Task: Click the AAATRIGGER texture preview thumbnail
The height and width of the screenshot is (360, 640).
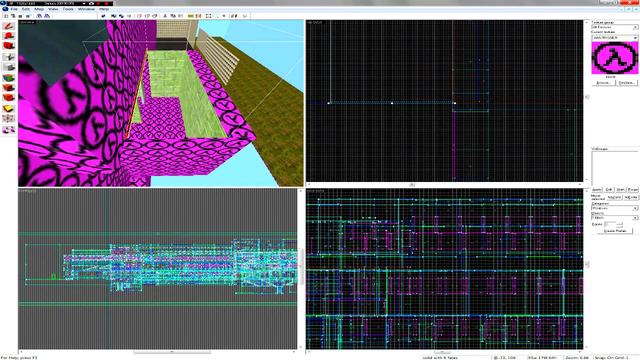Action: coord(614,58)
